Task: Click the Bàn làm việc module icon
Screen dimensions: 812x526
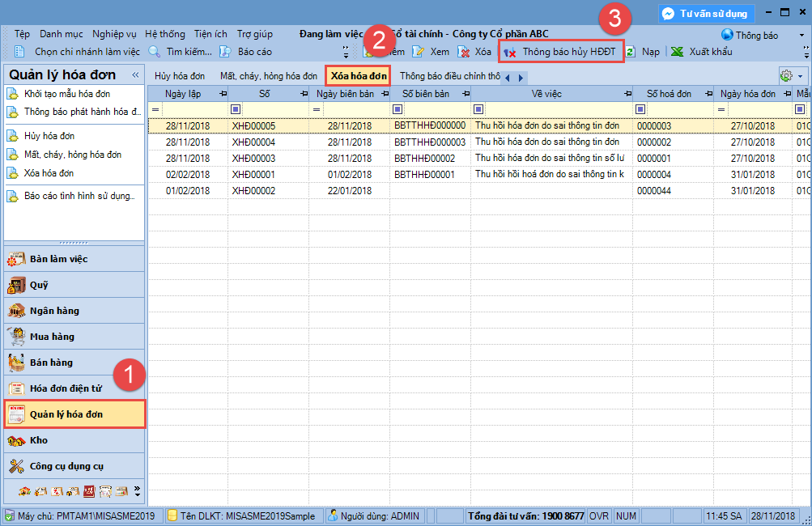Action: click(x=16, y=259)
